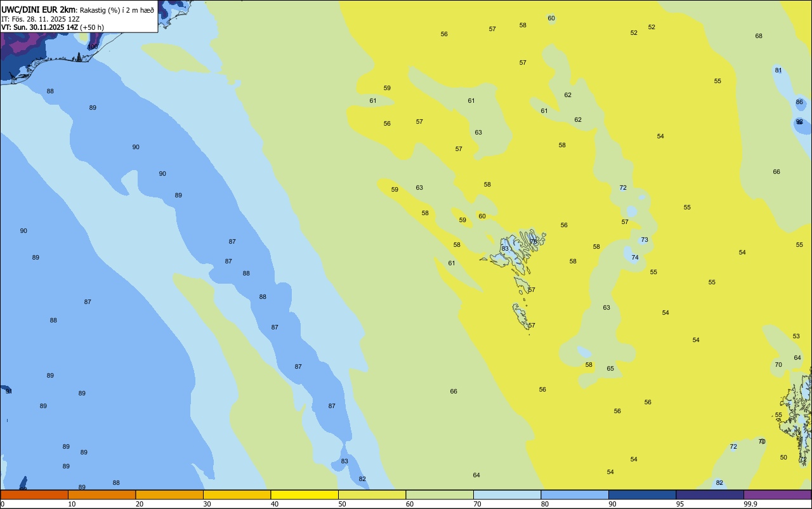This screenshot has width=812, height=509.
Task: Click the 0–10 dark red-orange legend swatch
Action: pos(34,494)
